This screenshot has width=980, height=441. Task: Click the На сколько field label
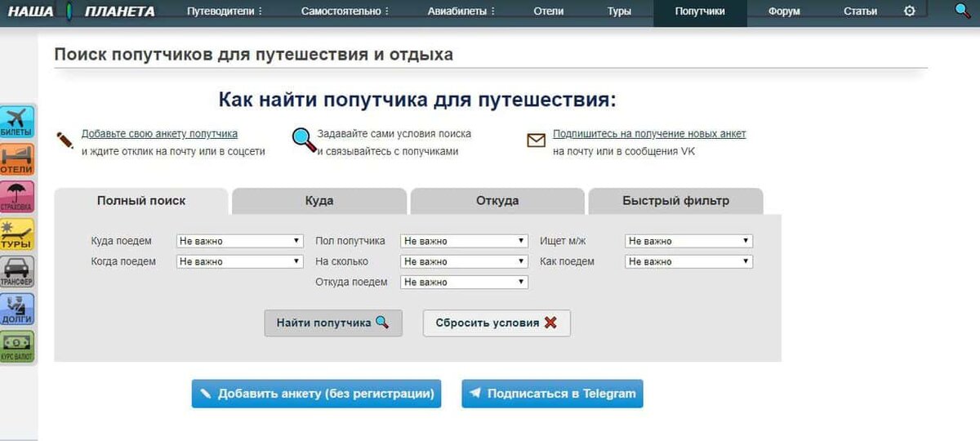341,261
